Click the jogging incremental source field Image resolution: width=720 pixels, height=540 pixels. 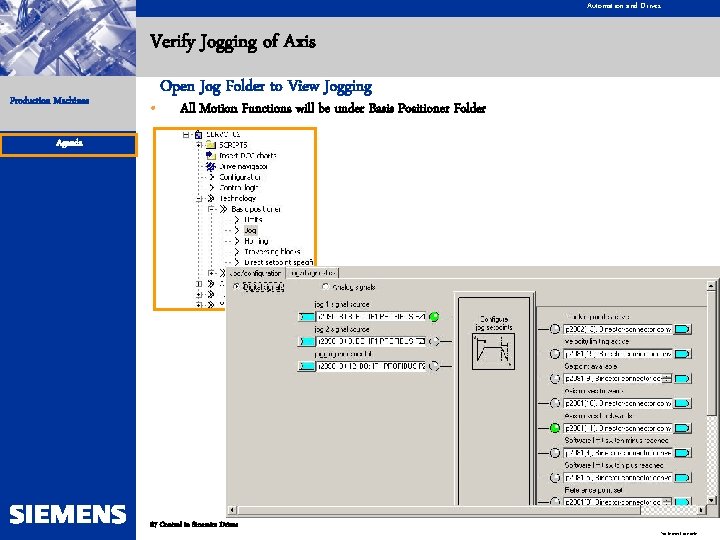tap(371, 366)
